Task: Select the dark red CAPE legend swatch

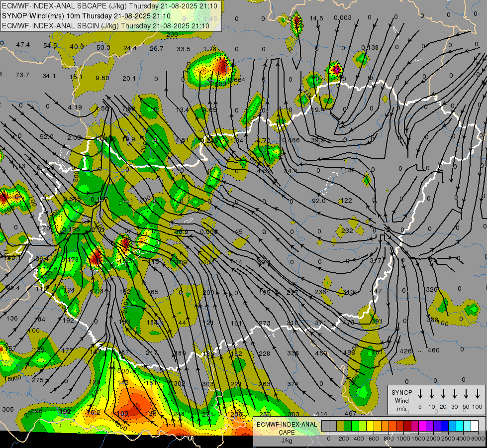Action: pyautogui.click(x=407, y=426)
